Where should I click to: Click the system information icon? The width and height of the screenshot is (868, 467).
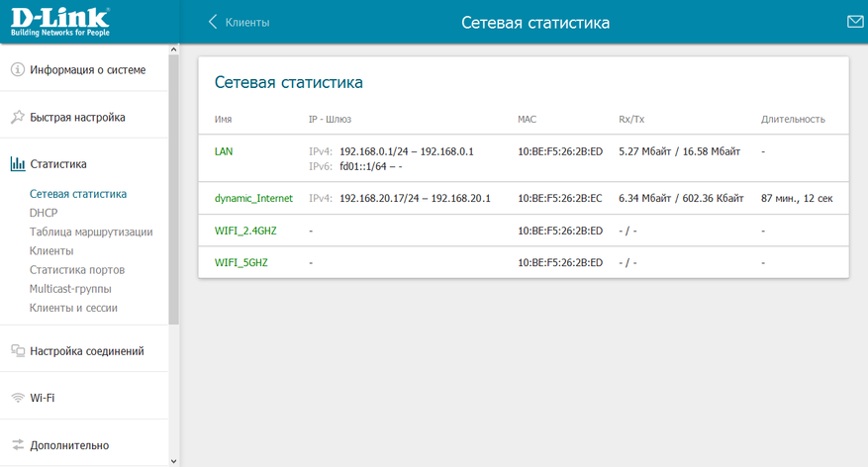(x=18, y=70)
